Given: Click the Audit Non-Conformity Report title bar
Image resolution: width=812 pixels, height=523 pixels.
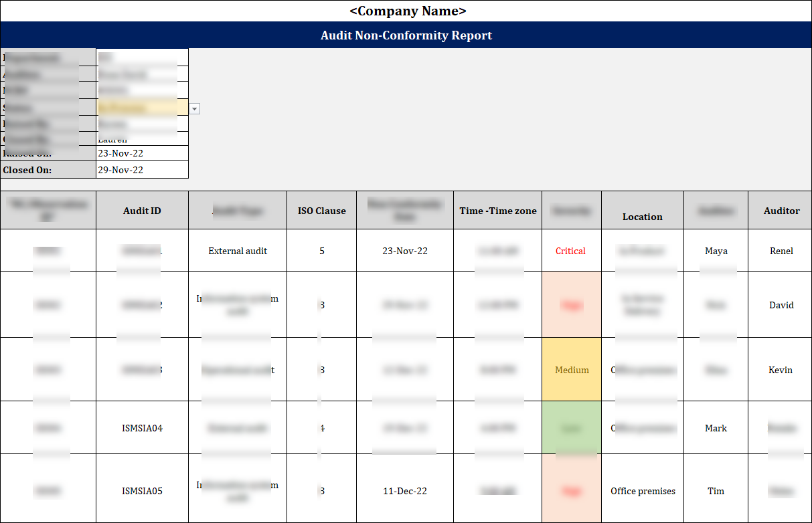Looking at the screenshot, I should pyautogui.click(x=406, y=34).
